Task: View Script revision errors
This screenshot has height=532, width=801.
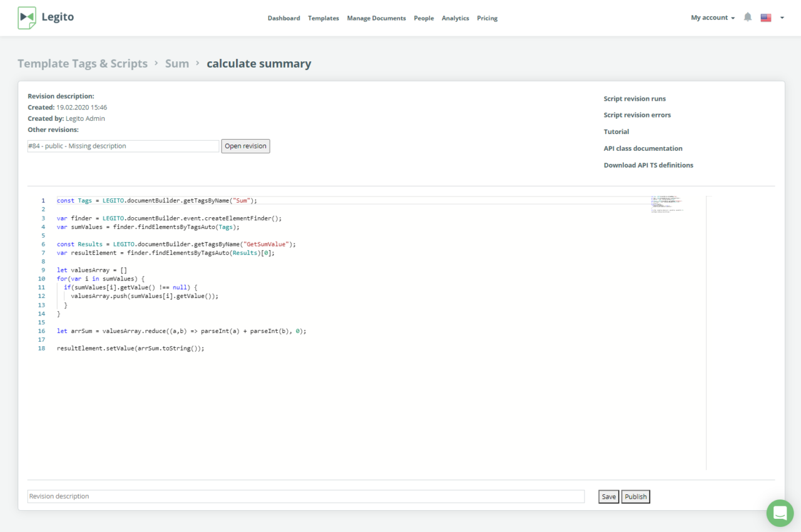Action: [x=637, y=115]
